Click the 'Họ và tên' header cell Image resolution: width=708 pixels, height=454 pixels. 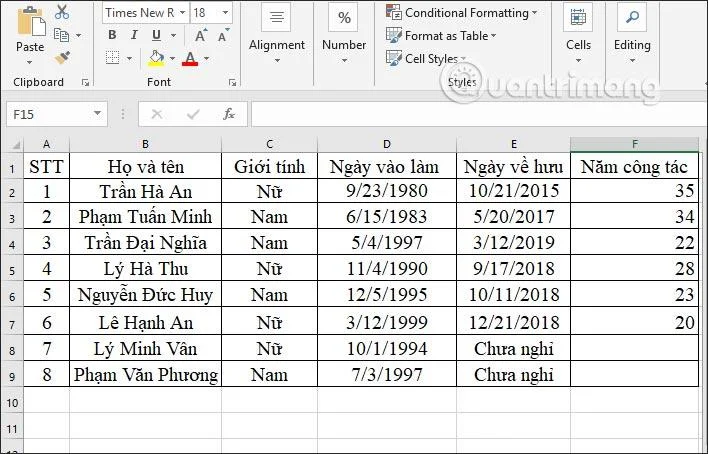click(145, 167)
